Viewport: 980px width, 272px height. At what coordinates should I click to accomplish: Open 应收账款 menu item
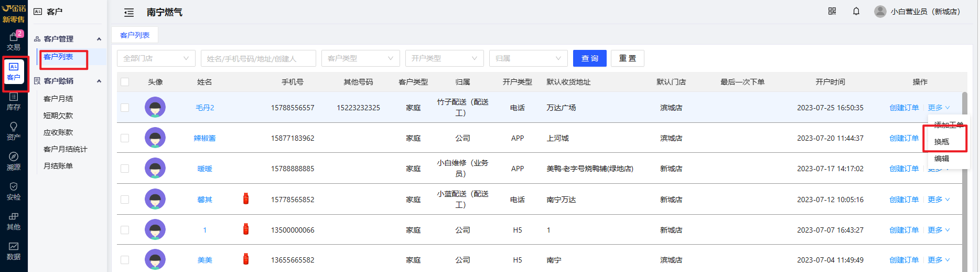point(58,132)
